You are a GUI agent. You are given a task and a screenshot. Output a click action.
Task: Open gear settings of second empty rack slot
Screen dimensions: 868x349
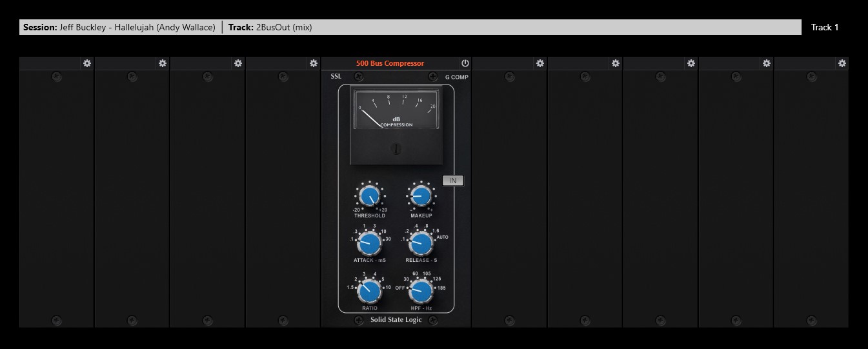click(163, 63)
